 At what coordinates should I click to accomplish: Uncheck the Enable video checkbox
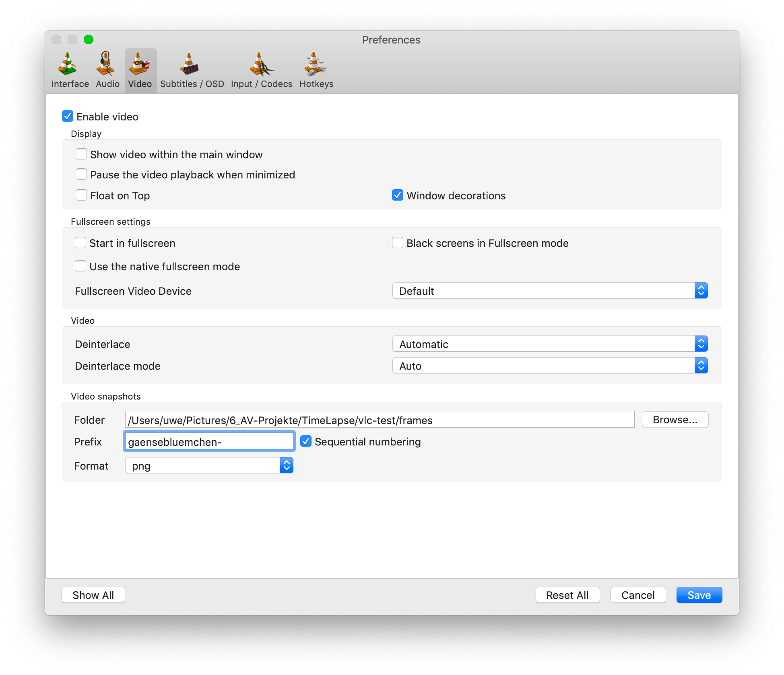coord(68,116)
